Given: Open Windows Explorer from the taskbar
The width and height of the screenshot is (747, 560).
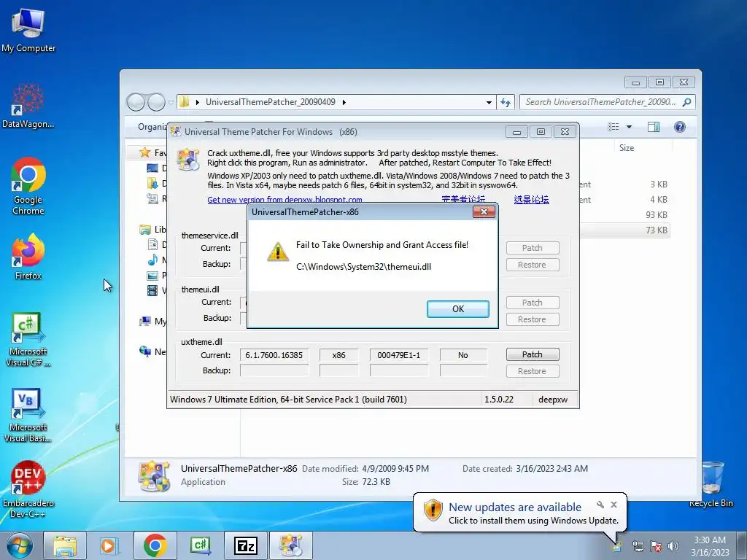Looking at the screenshot, I should click(x=65, y=545).
